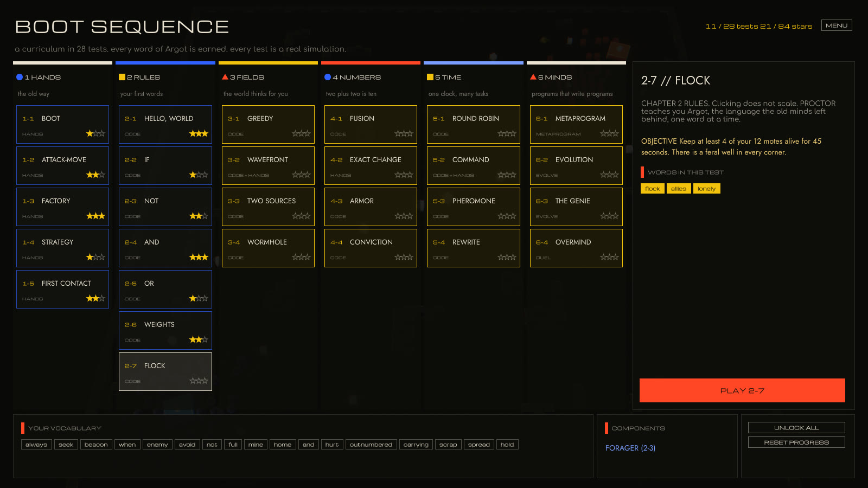Image resolution: width=868 pixels, height=488 pixels.
Task: Select test 3-1 GREEDY
Action: (x=268, y=124)
